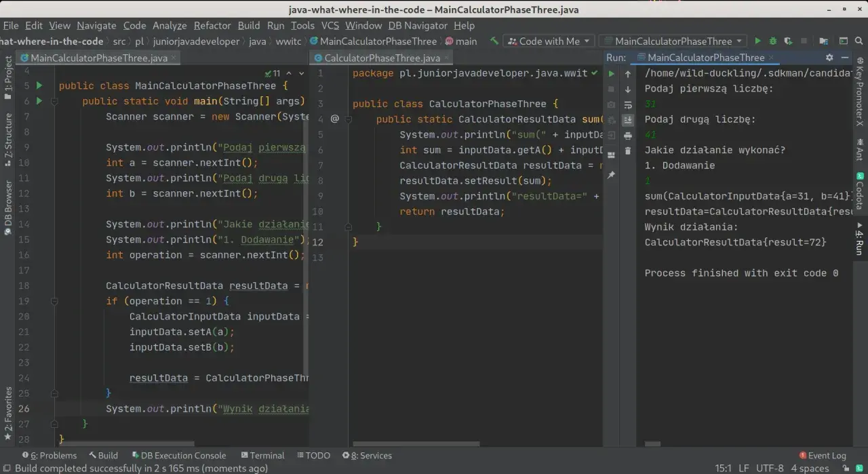Image resolution: width=868 pixels, height=474 pixels.
Task: Click the Attach Debugger icon in the Run panel
Action: click(611, 120)
